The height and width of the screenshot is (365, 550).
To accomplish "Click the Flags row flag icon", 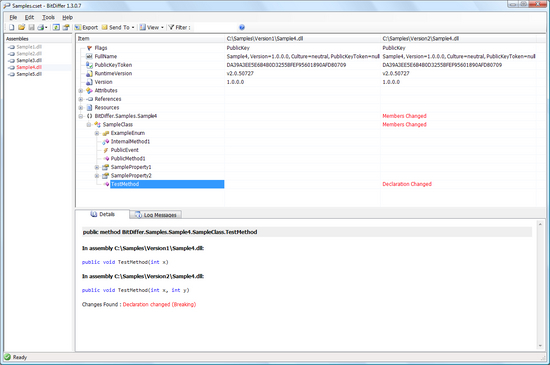I will click(89, 48).
